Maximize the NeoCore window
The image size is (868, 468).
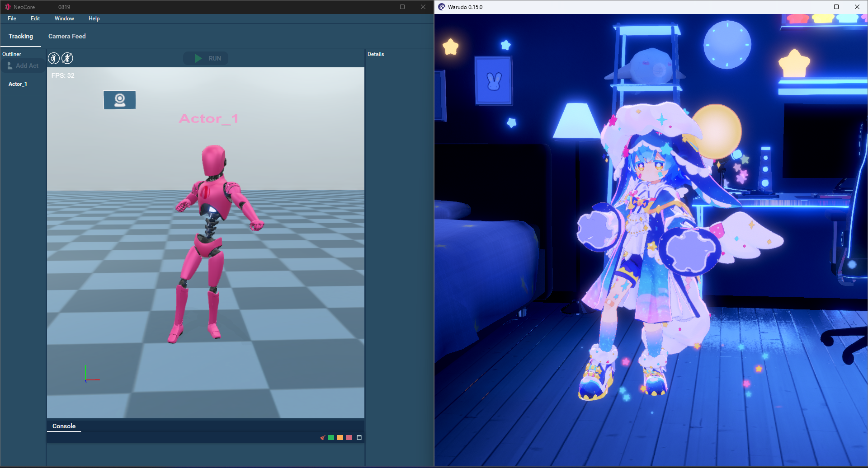click(x=402, y=7)
